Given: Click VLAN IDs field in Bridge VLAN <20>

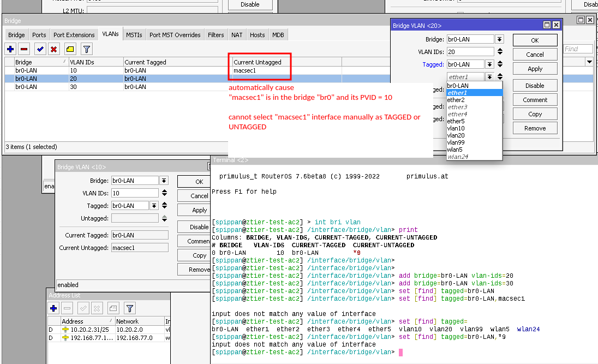Looking at the screenshot, I should [x=470, y=52].
